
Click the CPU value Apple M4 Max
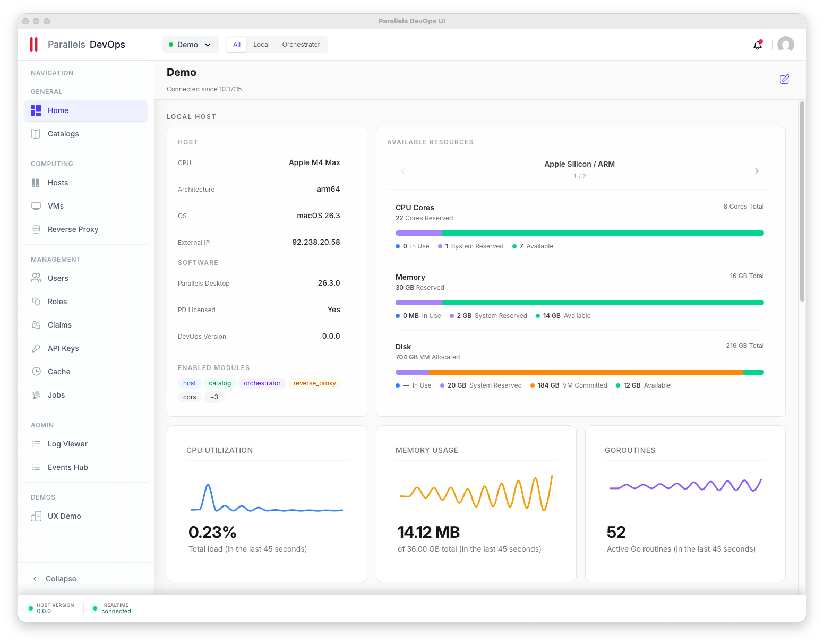(x=314, y=162)
